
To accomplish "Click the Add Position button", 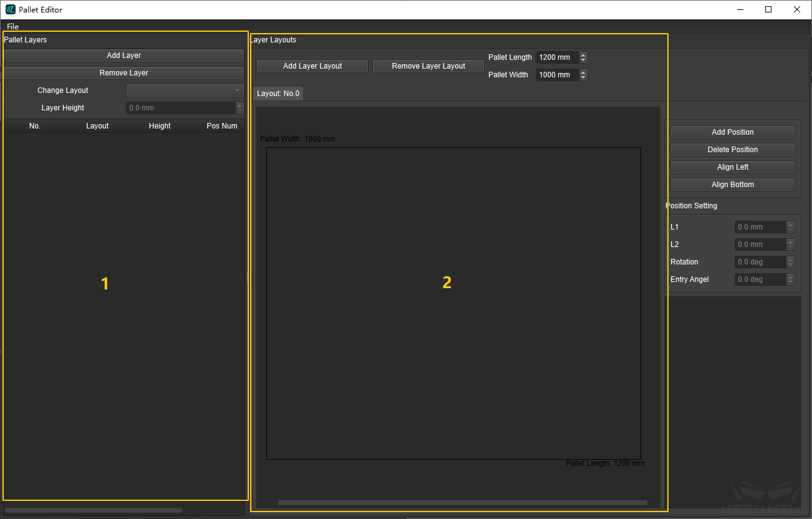I will [x=732, y=132].
